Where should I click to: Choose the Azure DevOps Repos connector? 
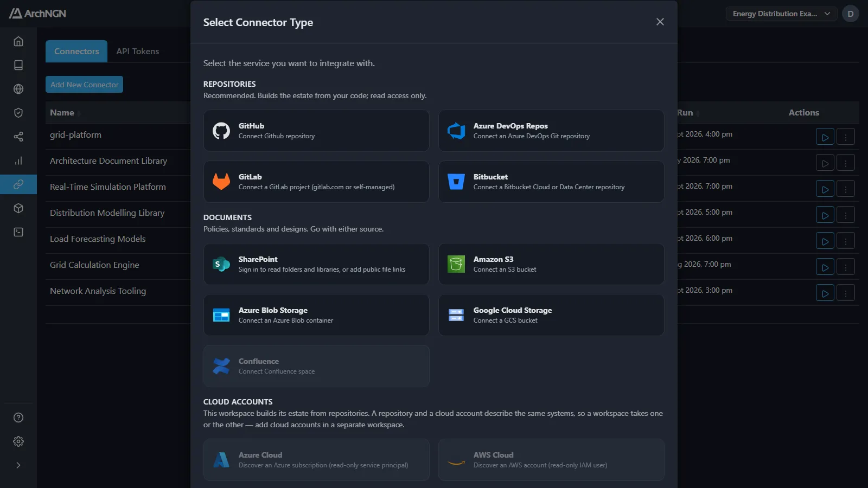coord(551,131)
